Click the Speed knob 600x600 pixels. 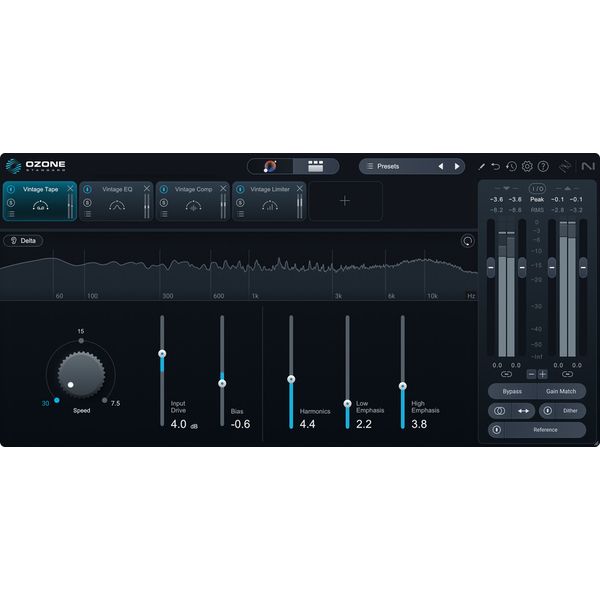(x=81, y=375)
